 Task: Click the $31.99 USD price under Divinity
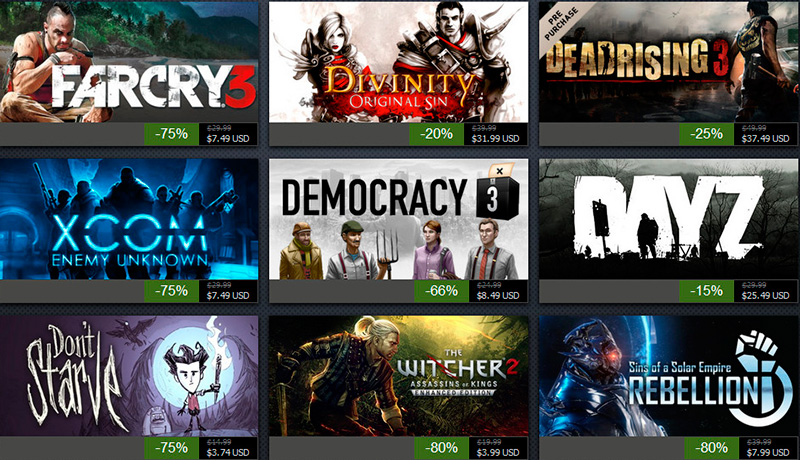[495, 138]
